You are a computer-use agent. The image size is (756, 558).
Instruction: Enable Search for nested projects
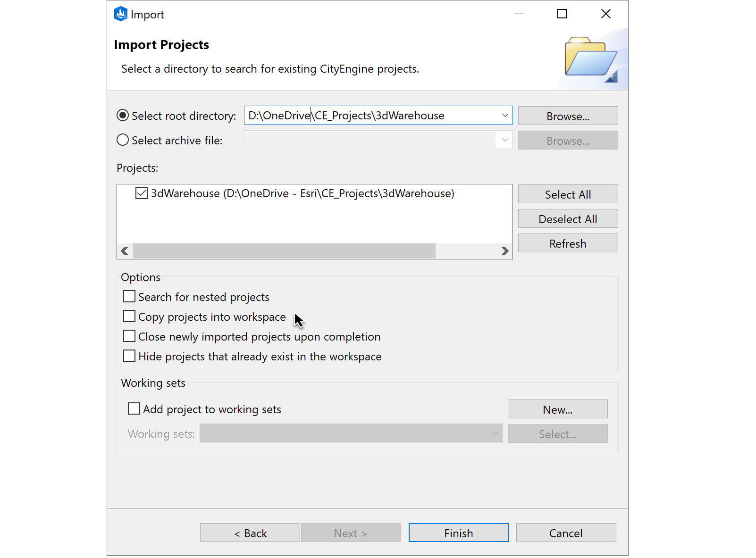pyautogui.click(x=129, y=297)
